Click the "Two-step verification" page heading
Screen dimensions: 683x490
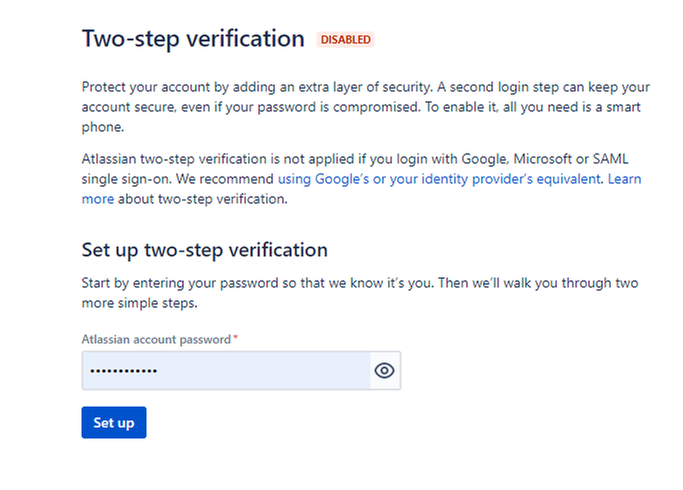192,39
